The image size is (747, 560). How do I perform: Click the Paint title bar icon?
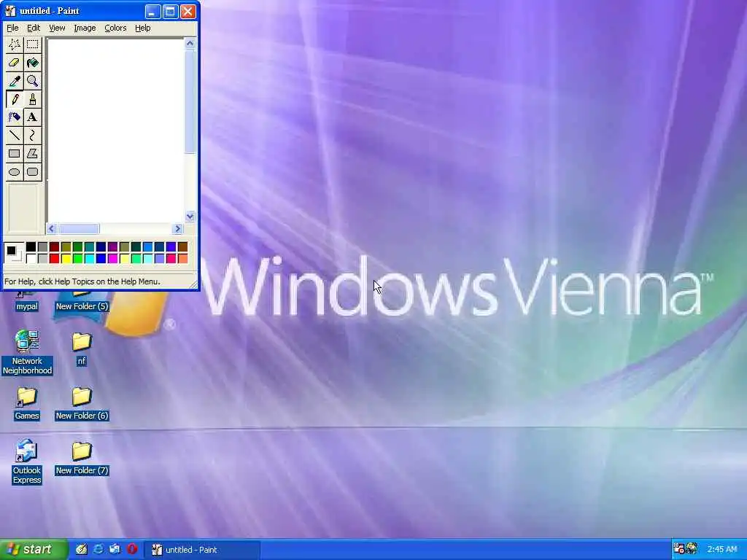(10, 11)
